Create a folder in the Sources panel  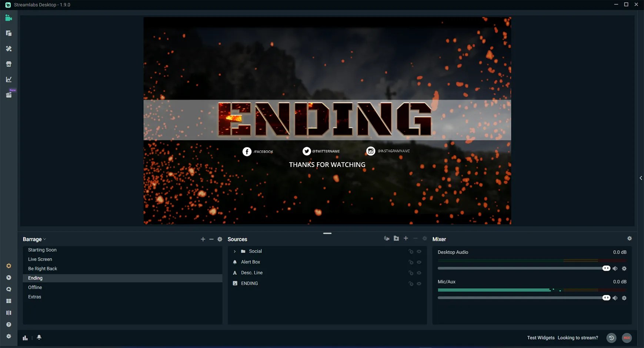pos(396,238)
